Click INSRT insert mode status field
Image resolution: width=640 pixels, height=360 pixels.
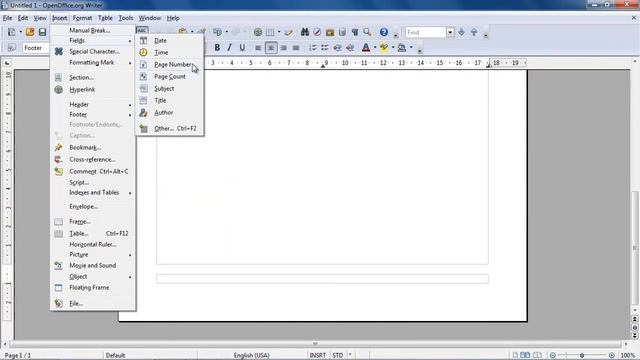click(x=318, y=356)
